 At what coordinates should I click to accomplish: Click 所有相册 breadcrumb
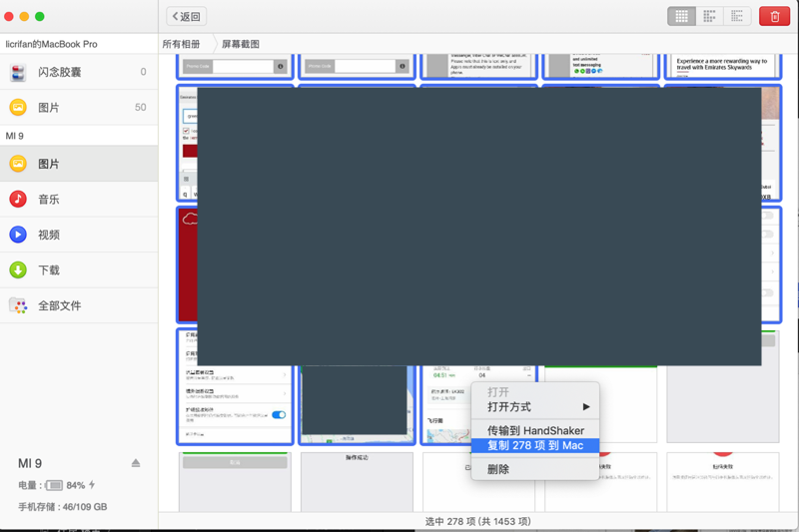click(181, 44)
